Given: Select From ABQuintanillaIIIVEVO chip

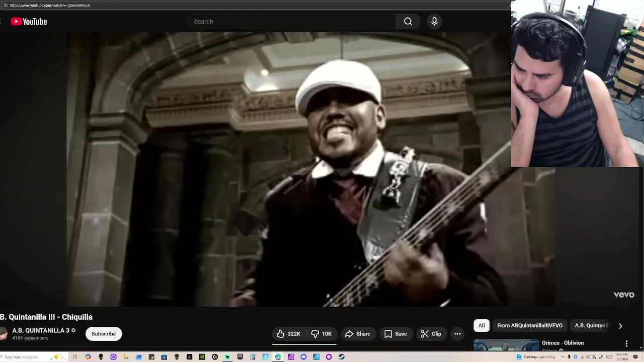Looking at the screenshot, I should (530, 325).
